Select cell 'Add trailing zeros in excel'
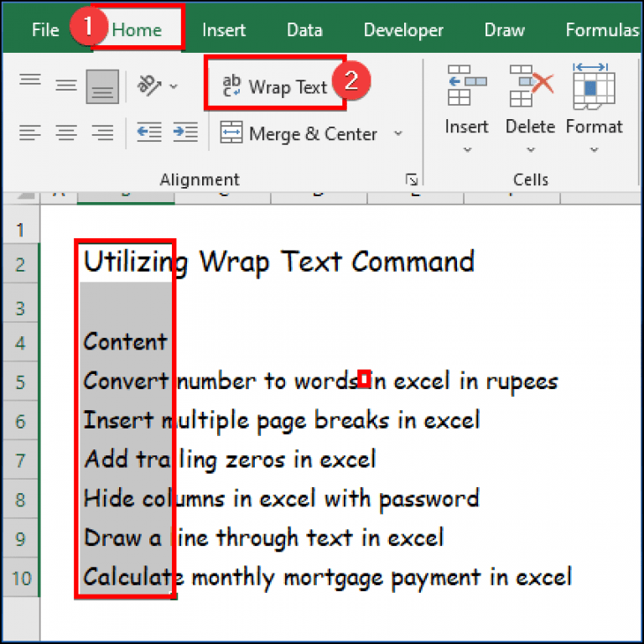This screenshot has width=644, height=644. point(126,460)
